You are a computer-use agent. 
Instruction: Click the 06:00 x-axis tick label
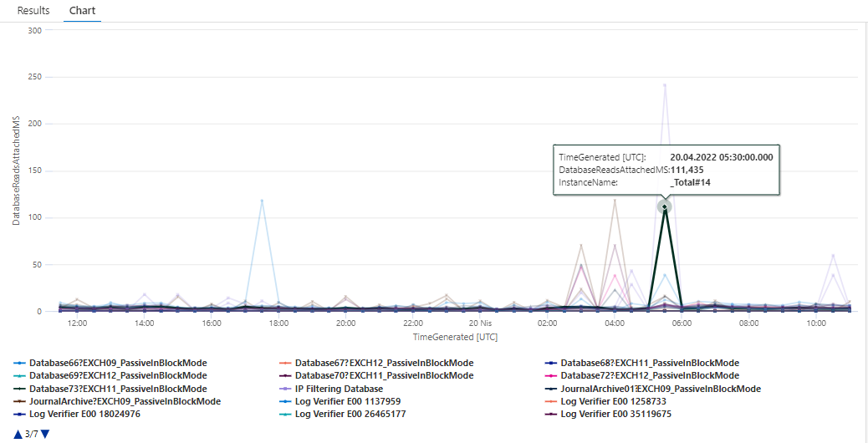click(x=682, y=323)
